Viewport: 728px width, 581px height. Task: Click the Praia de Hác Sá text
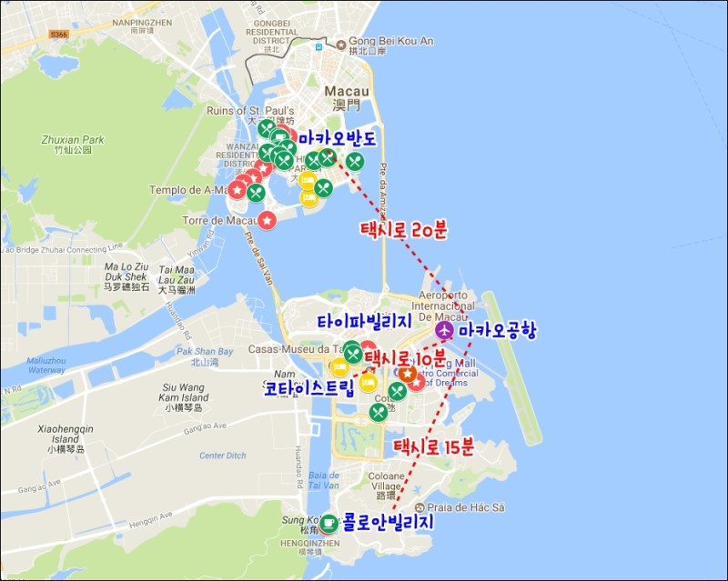coord(466,507)
